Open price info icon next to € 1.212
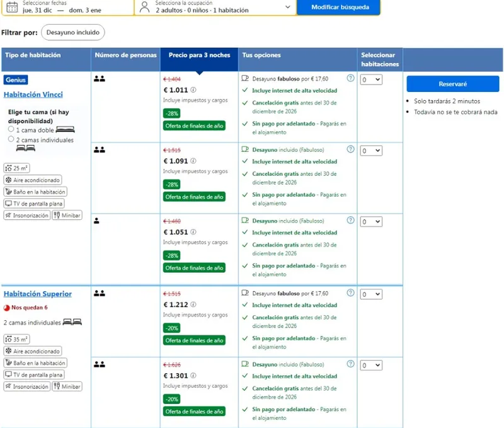 pos(193,304)
